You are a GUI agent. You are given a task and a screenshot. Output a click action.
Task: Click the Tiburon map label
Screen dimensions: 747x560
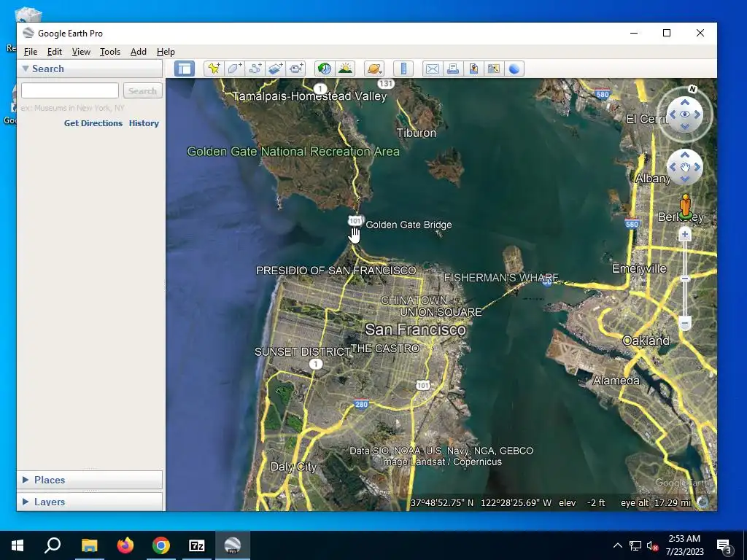tap(417, 133)
